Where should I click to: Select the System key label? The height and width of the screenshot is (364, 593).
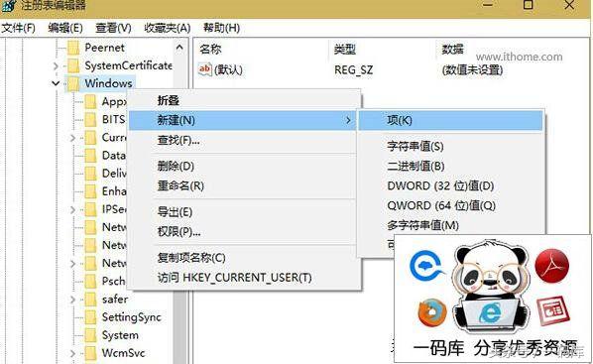pyautogui.click(x=120, y=335)
